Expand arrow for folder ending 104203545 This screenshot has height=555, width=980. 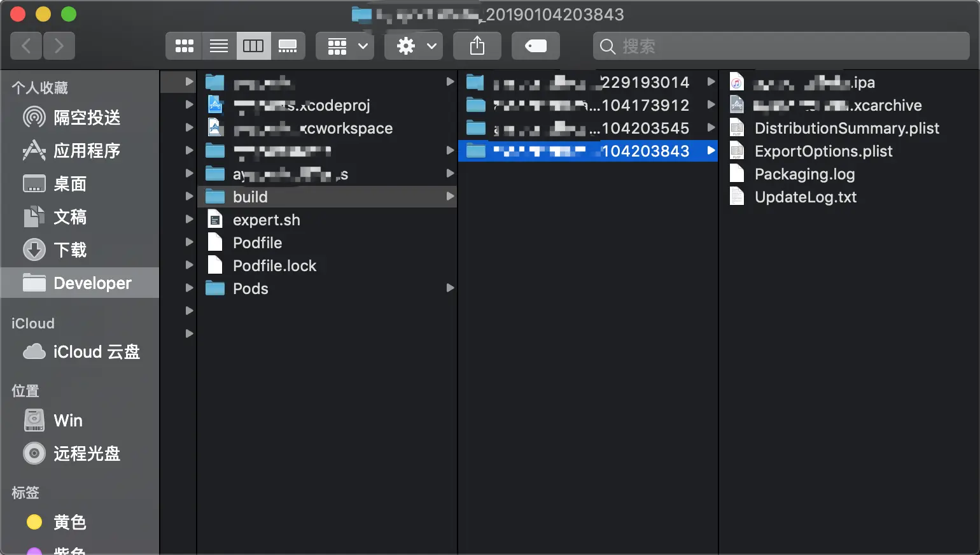click(x=711, y=128)
